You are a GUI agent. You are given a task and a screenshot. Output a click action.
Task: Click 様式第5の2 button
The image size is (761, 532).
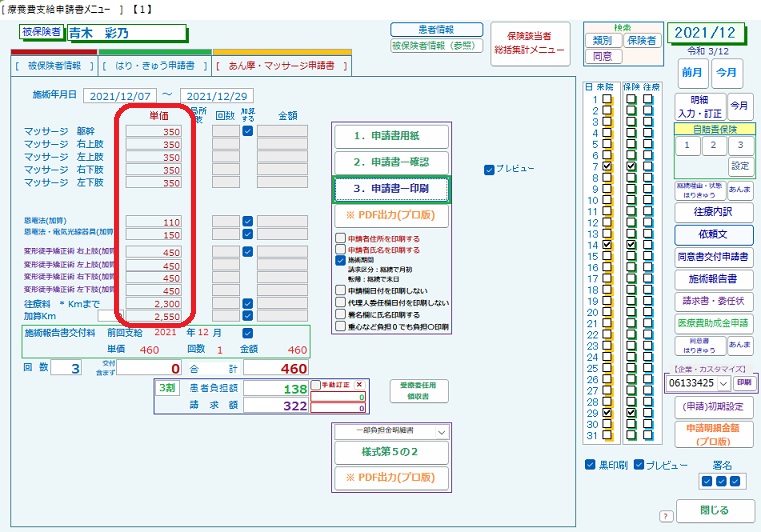(x=391, y=452)
